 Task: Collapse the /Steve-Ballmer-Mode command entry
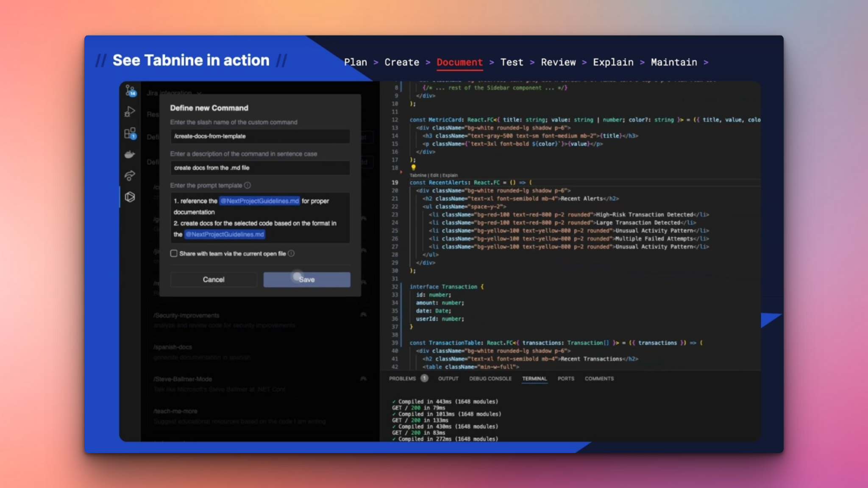[363, 379]
